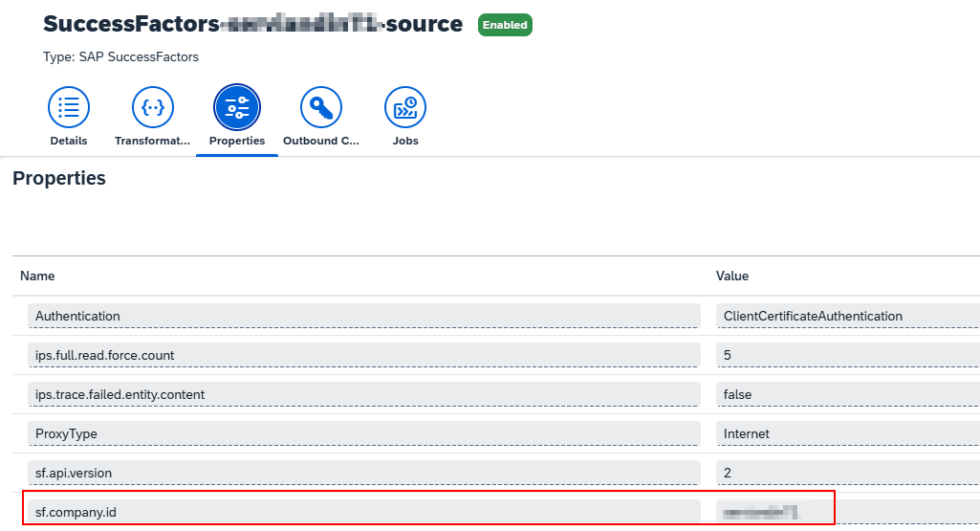Switch to the Details tab label
The width and height of the screenshot is (980, 531).
pyautogui.click(x=69, y=141)
